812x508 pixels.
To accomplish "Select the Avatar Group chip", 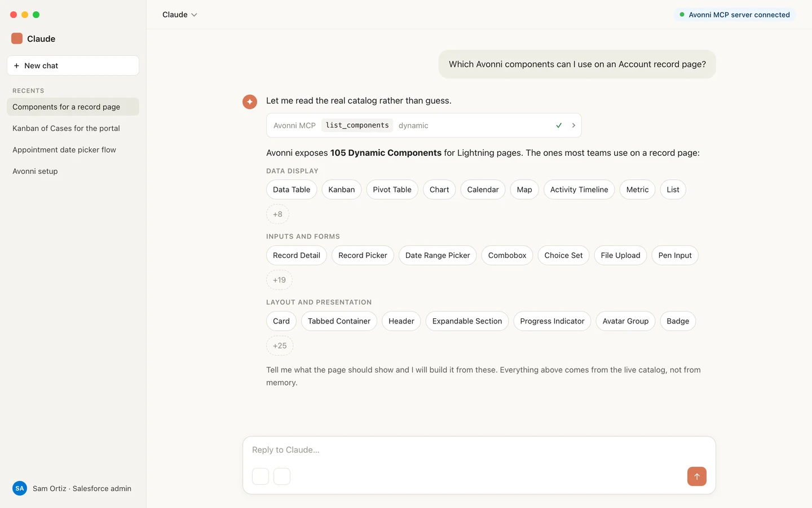I will 625,321.
